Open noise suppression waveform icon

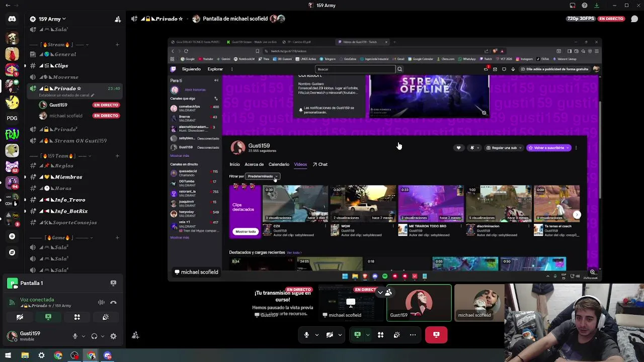point(101,302)
